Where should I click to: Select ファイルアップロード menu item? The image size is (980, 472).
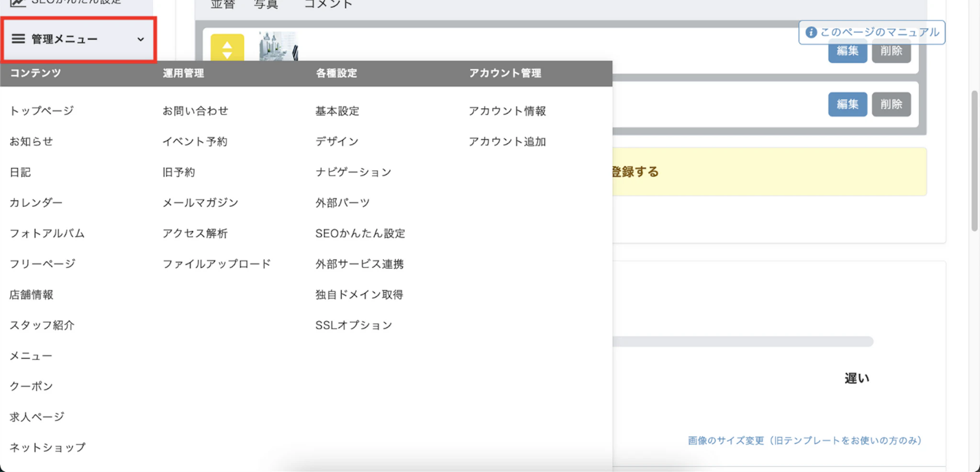coord(216,264)
